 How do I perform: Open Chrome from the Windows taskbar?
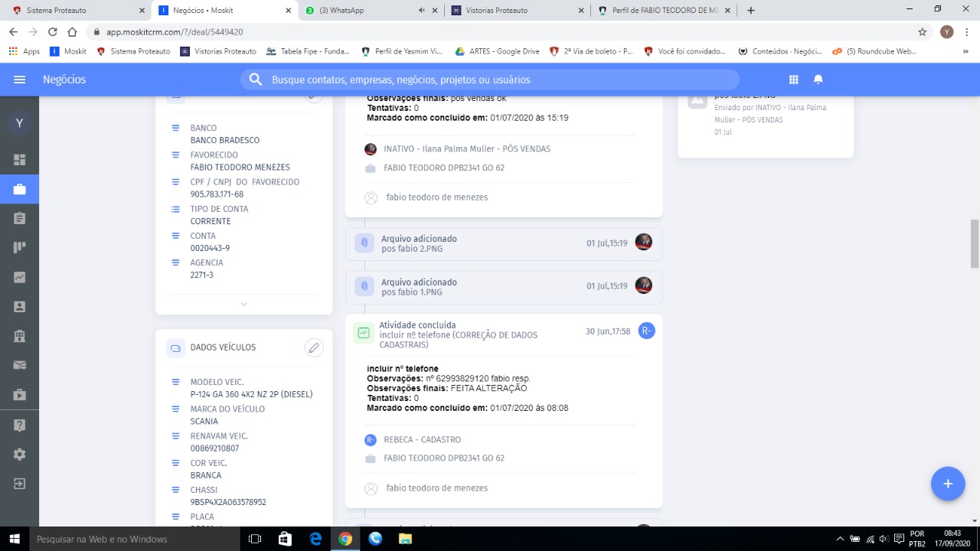[x=345, y=539]
